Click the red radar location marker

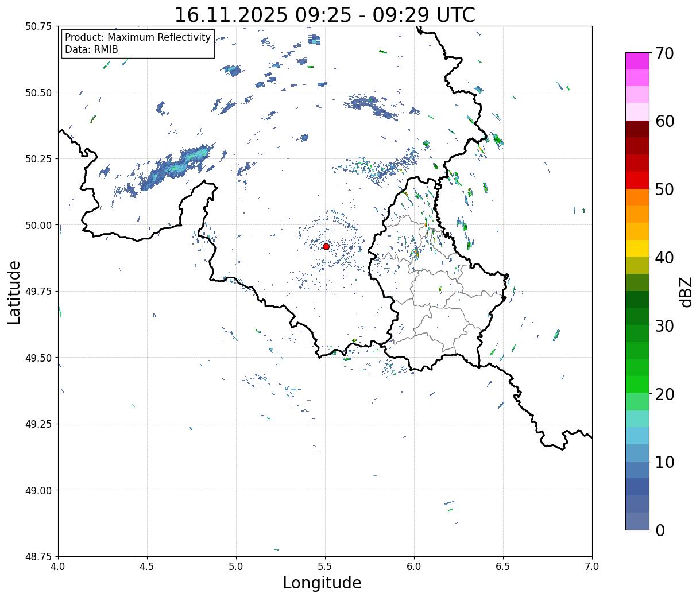326,246
